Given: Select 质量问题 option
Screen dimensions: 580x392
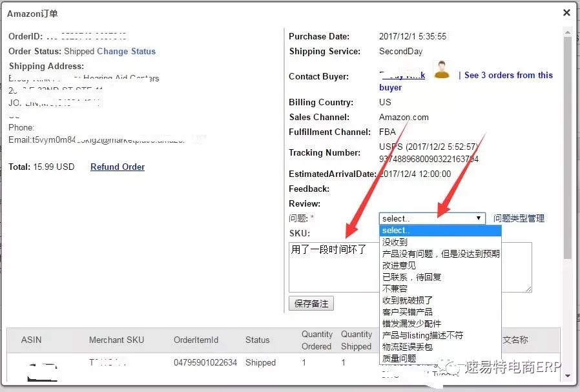Looking at the screenshot, I should pos(440,358).
